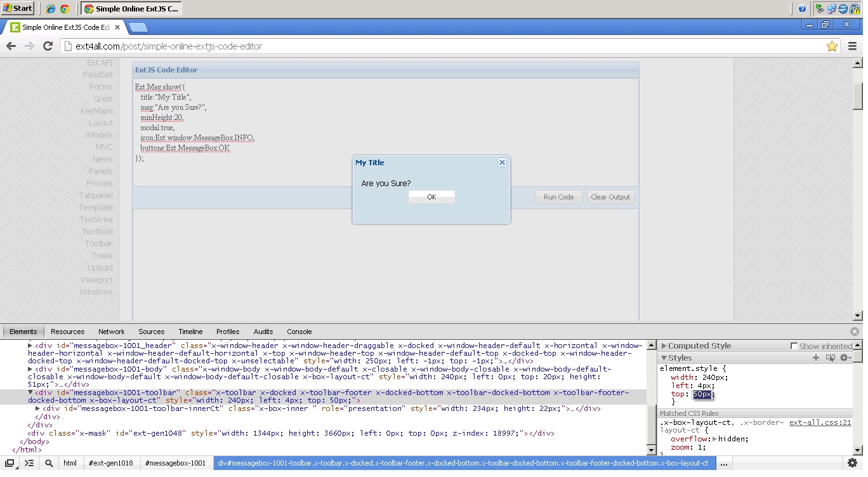Screen dimensions: 868x477
Task: Switch to the Profiles panel
Action: tap(228, 332)
